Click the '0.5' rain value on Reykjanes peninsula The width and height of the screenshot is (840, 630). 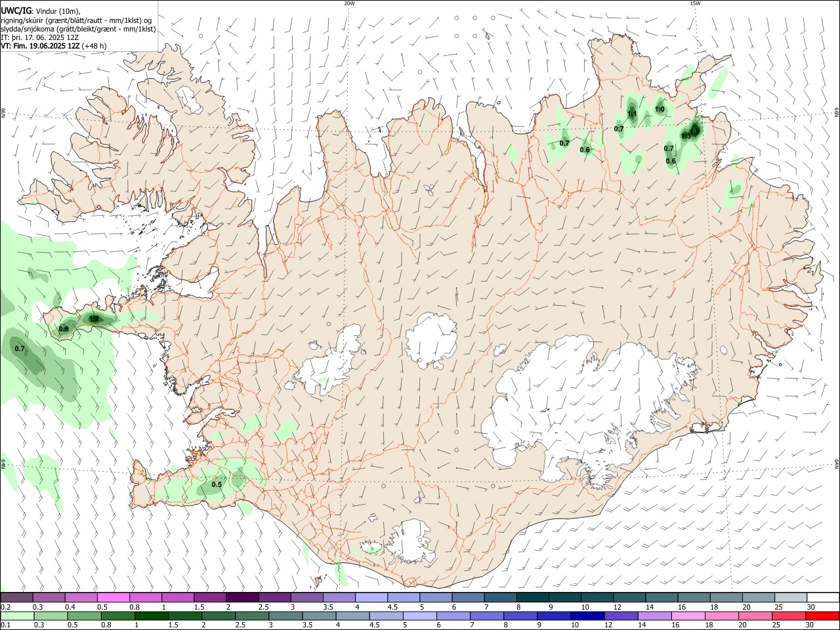217,485
